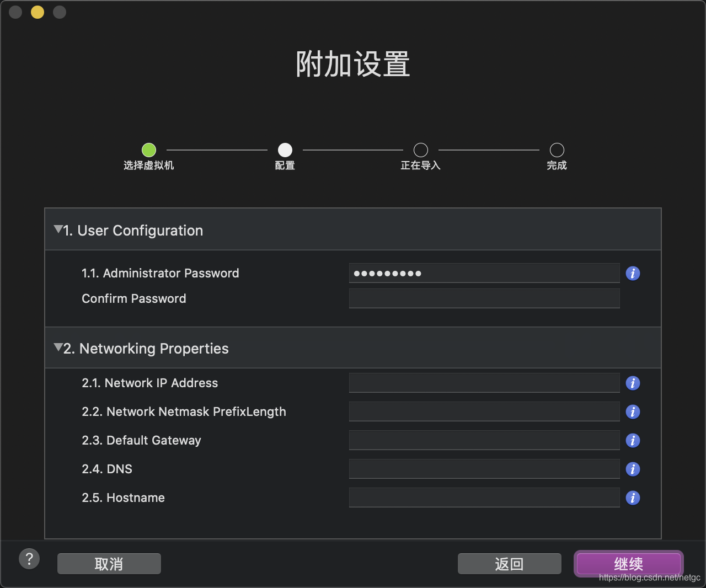Click info icon for Network IP Address

coord(633,383)
